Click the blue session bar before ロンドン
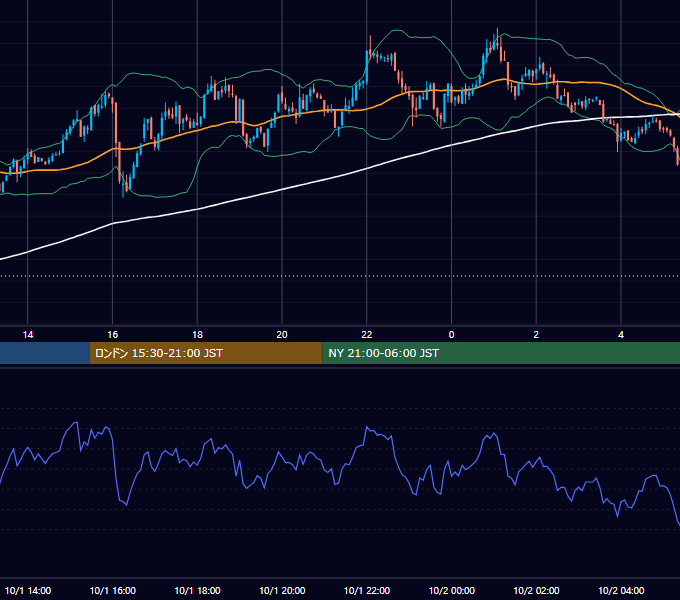 (45, 353)
